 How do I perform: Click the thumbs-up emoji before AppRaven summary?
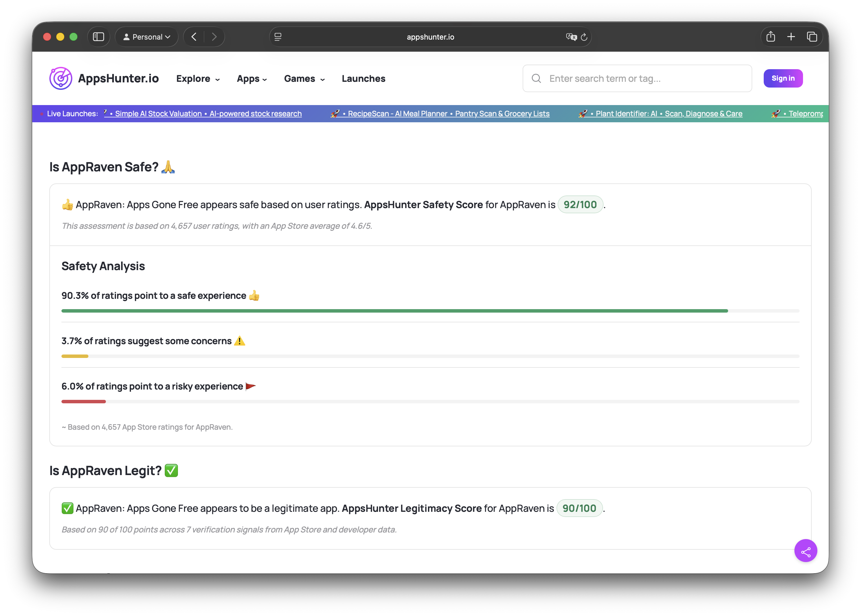[67, 204]
